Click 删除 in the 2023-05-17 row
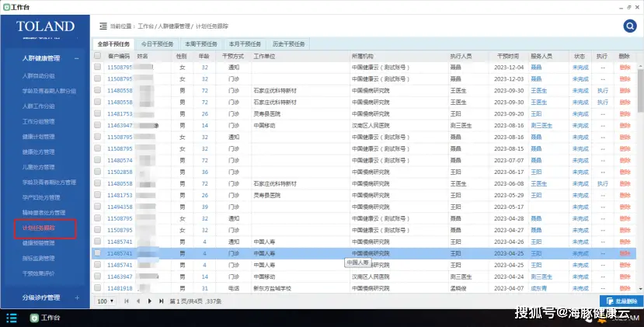Screen dimensions: 644x327 point(625,207)
